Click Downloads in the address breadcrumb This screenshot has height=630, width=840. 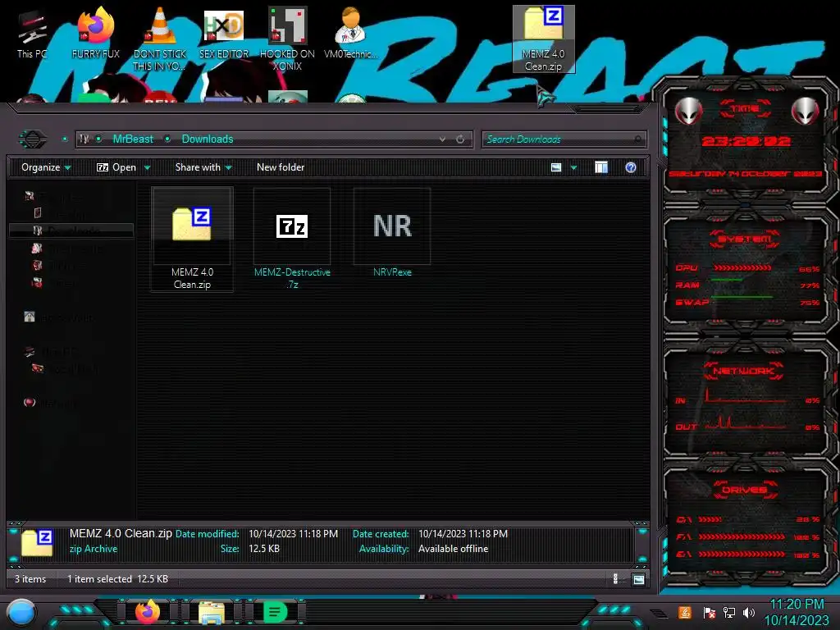point(208,139)
